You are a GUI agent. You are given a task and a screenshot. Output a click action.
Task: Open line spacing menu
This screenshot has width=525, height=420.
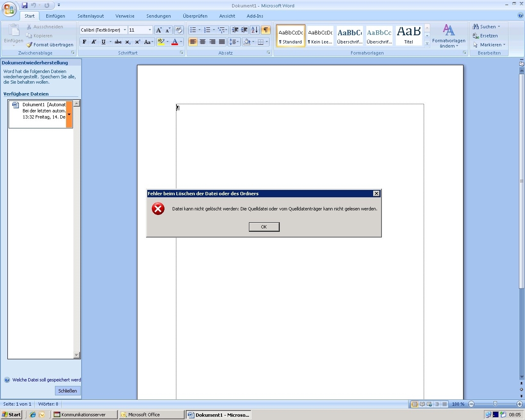pos(234,42)
